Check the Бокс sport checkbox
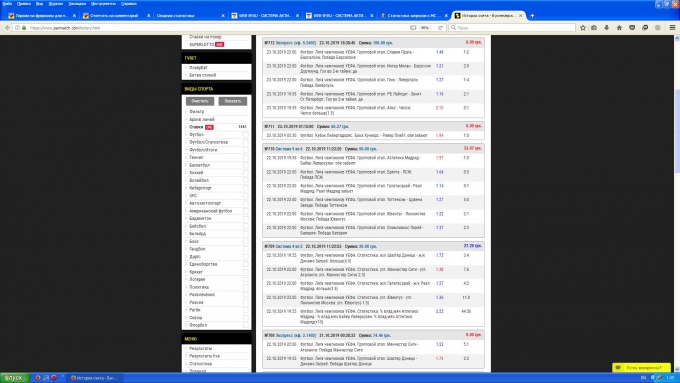Viewport: 680px width, 383px height. point(245,241)
